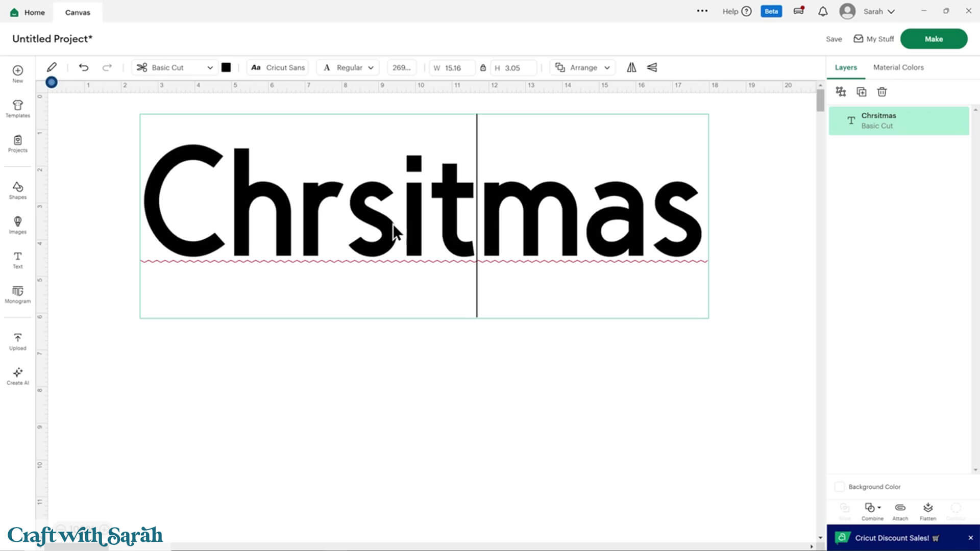
Task: Click the Undo arrow
Action: click(84, 67)
